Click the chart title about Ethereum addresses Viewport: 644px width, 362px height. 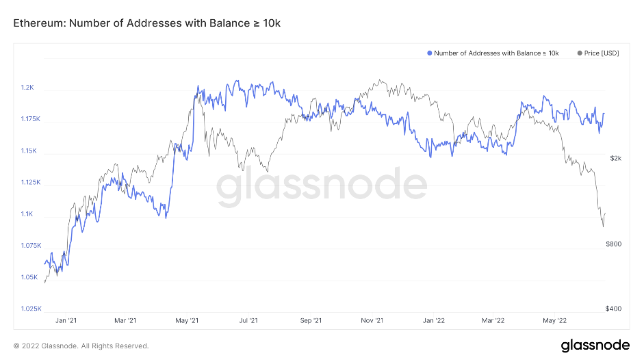pyautogui.click(x=147, y=23)
